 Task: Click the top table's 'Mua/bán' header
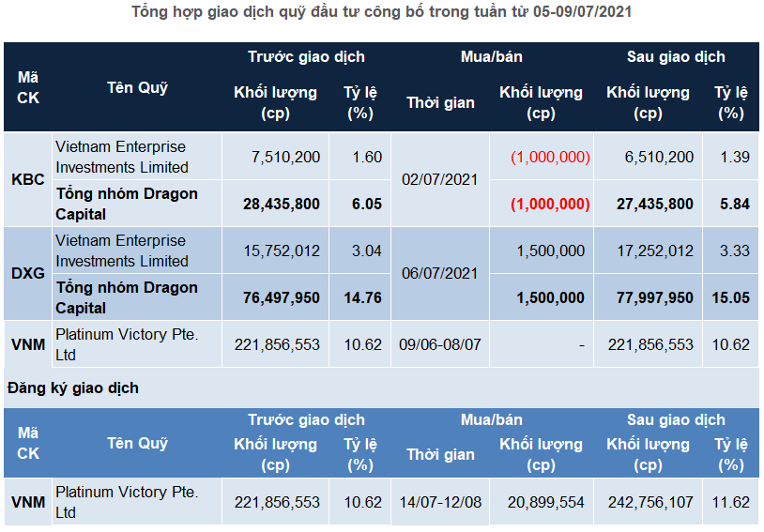[491, 56]
